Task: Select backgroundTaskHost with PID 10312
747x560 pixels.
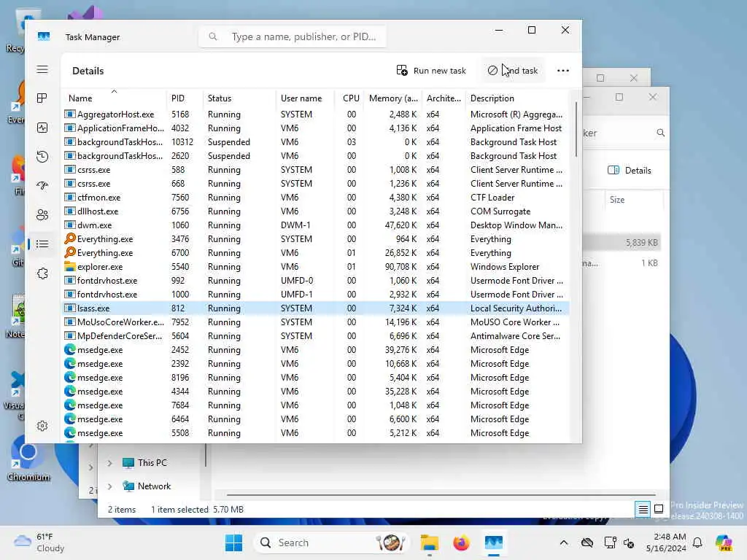Action: pos(316,142)
